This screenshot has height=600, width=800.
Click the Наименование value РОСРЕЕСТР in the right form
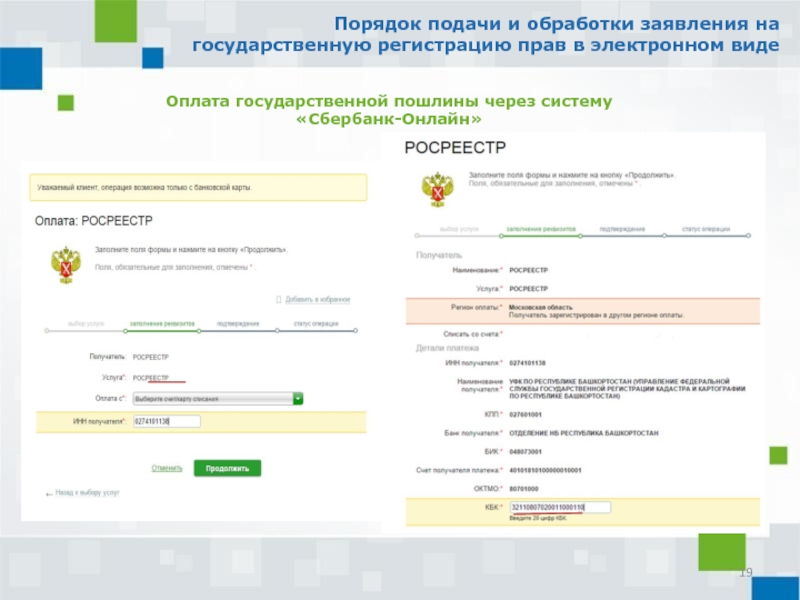pos(529,270)
